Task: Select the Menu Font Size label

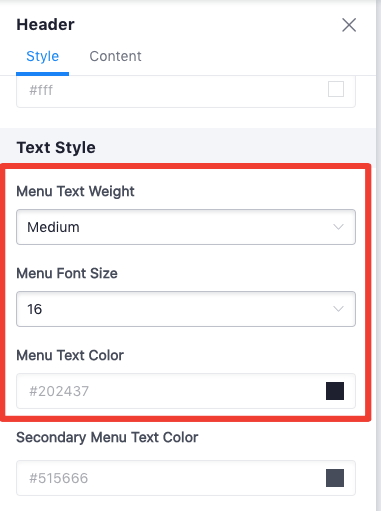Action: pos(67,273)
